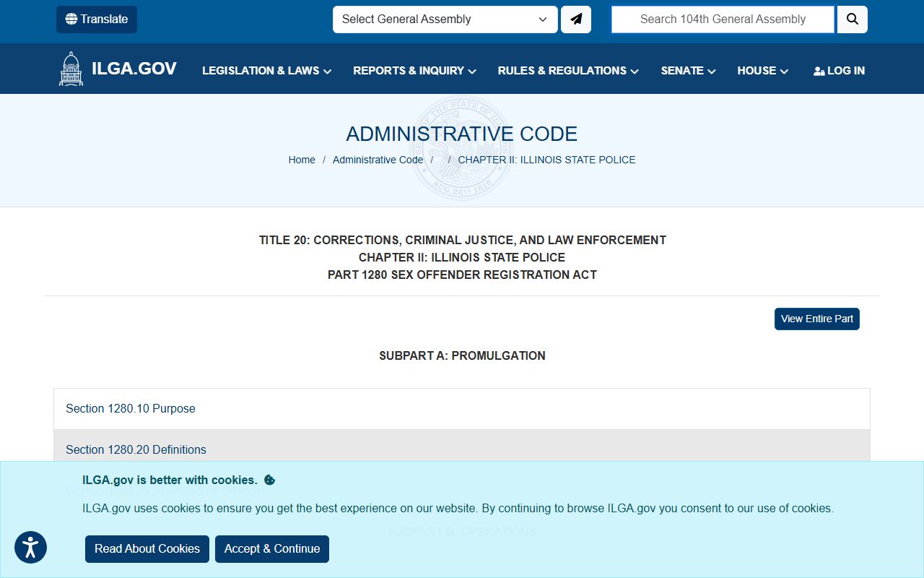Click the Log In link
Image resolution: width=924 pixels, height=578 pixels.
pos(839,71)
